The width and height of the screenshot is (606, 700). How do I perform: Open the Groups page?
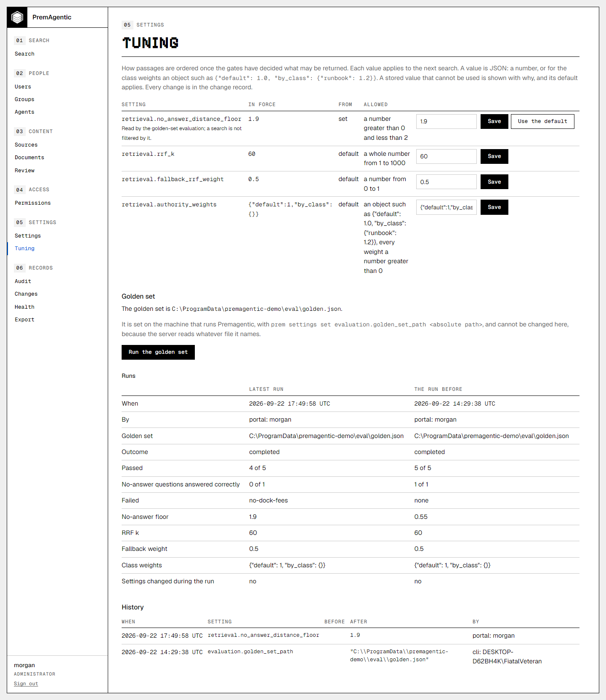pyautogui.click(x=25, y=99)
